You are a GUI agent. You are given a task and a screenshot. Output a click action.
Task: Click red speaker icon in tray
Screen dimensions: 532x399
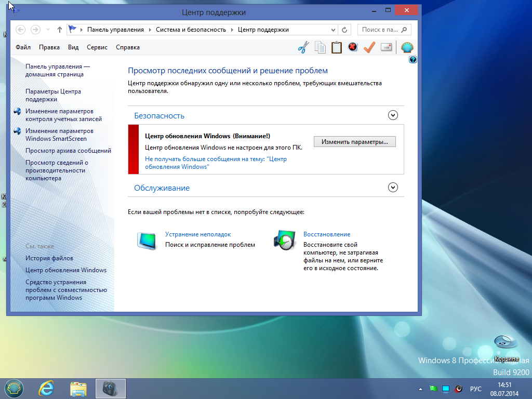[x=459, y=389]
